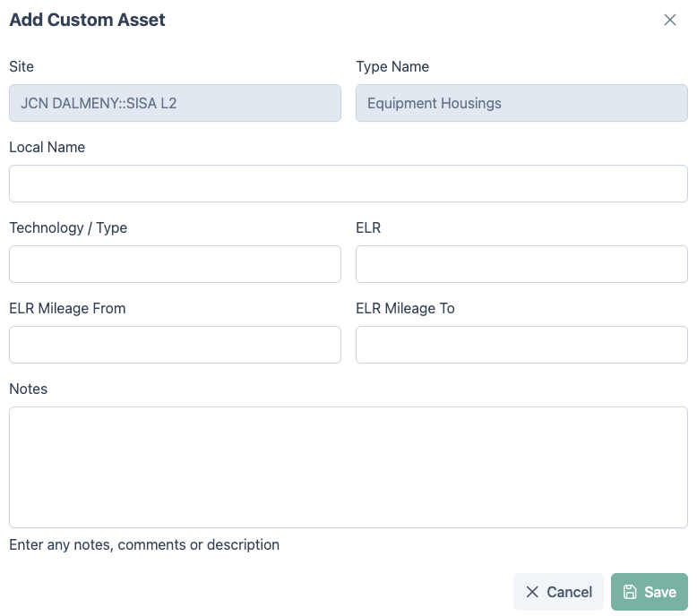Click the Technology / Type label
697x616 pixels.
pos(68,227)
